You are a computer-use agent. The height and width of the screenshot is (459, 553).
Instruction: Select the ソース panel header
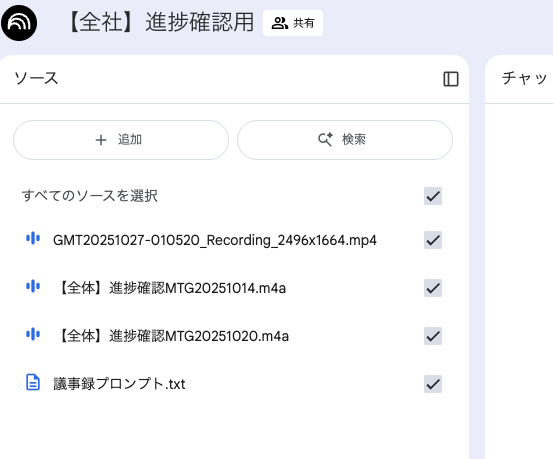coord(36,78)
